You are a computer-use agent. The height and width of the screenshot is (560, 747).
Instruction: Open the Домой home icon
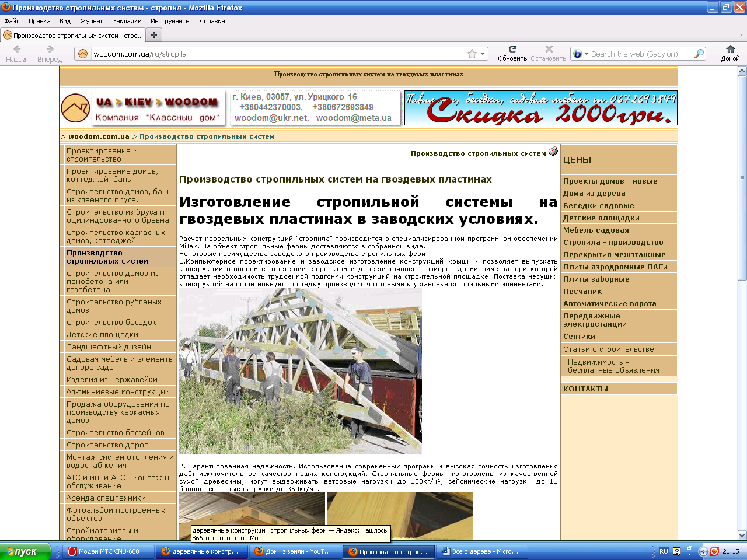730,49
